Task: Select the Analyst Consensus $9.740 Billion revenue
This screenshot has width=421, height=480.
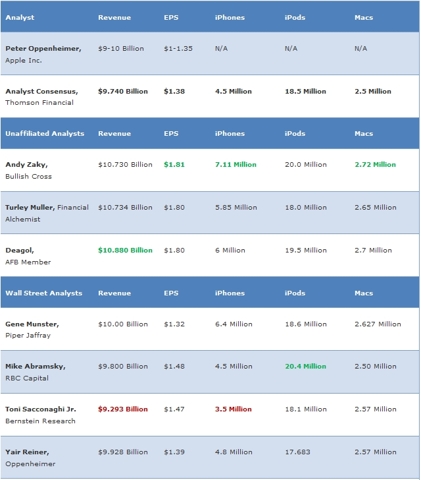Action: [123, 91]
